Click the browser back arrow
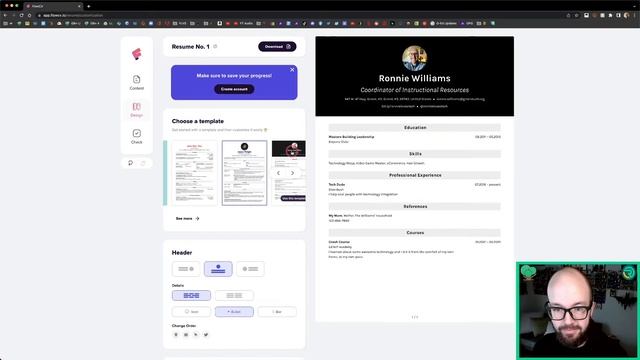The width and height of the screenshot is (640, 360). pos(5,15)
